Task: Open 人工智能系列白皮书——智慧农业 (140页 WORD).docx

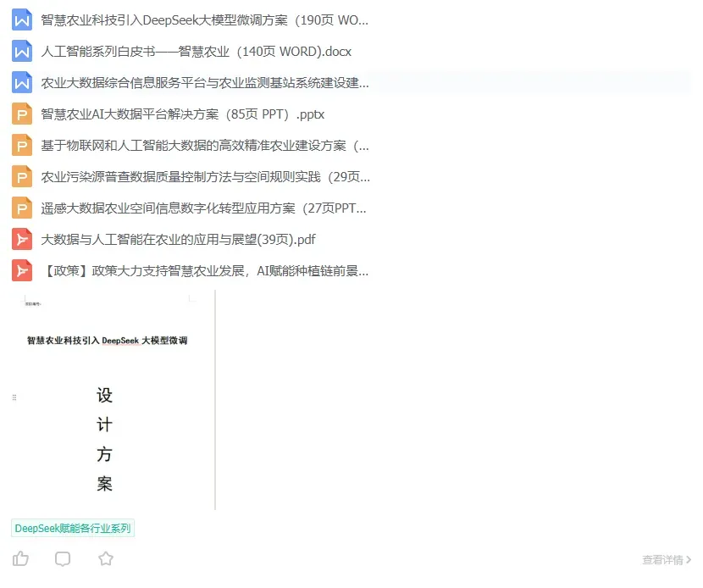Action: click(x=196, y=52)
